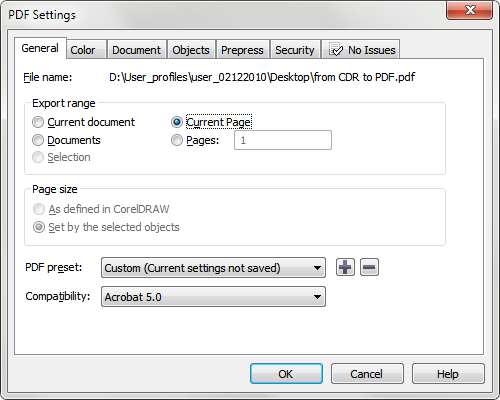500x400 pixels.
Task: Go to the Objects tab
Action: [x=191, y=50]
